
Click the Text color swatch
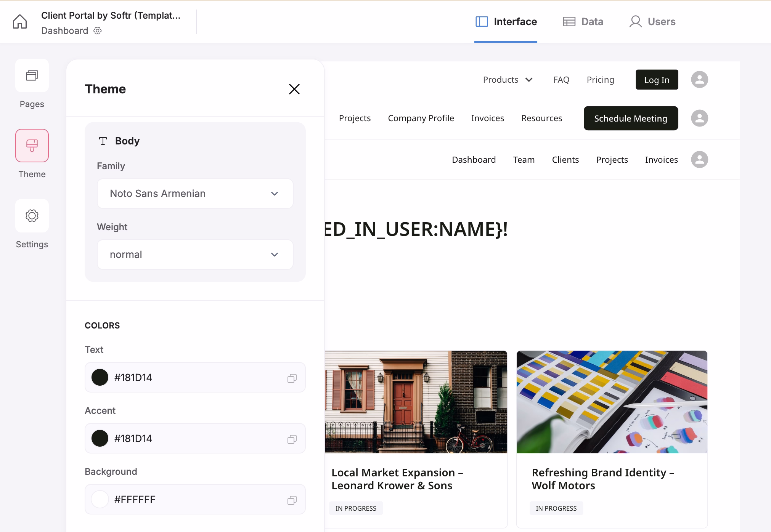pos(100,377)
